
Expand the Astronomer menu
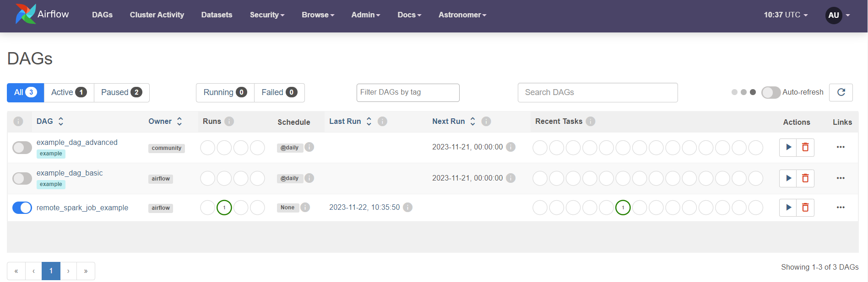[x=462, y=15]
